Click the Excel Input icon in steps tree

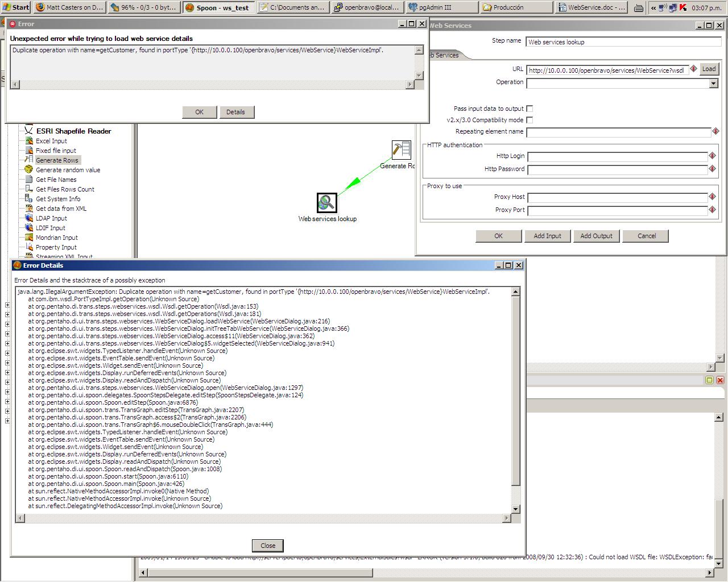[x=28, y=141]
